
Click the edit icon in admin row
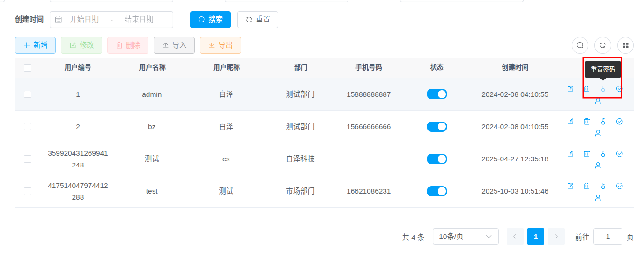click(570, 89)
